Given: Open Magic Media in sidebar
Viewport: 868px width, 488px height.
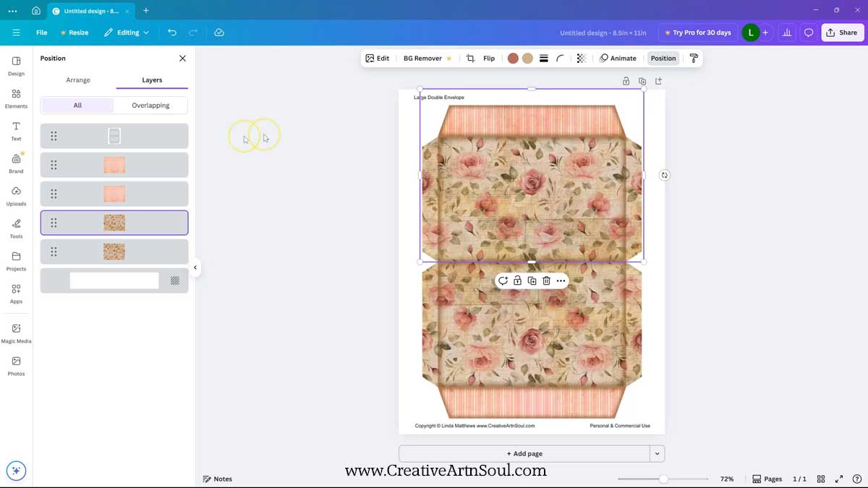Looking at the screenshot, I should [16, 333].
